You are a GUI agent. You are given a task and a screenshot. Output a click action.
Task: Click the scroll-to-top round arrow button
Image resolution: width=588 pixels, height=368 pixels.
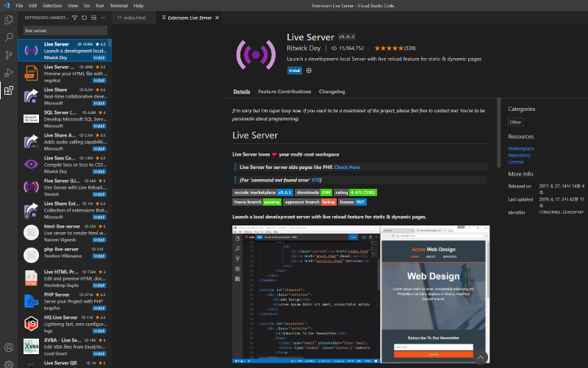coord(481,357)
